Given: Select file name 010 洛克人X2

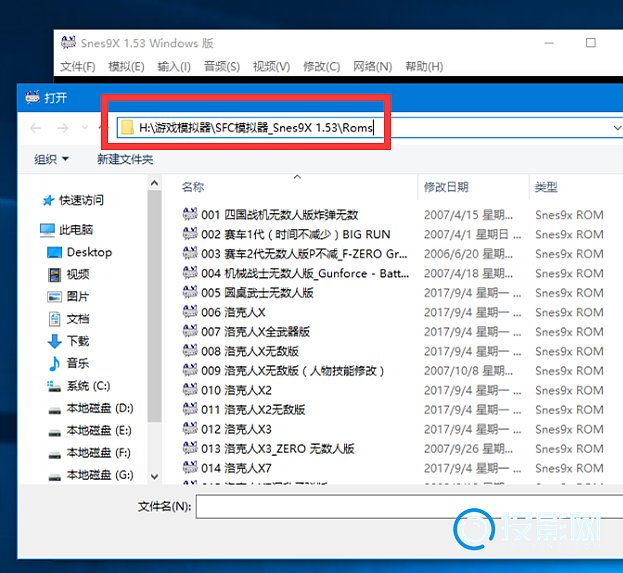Looking at the screenshot, I should [x=236, y=390].
